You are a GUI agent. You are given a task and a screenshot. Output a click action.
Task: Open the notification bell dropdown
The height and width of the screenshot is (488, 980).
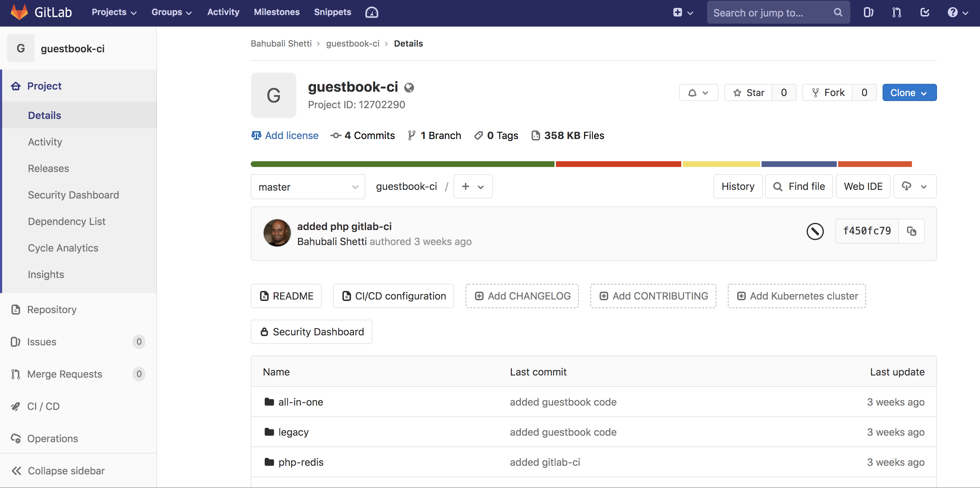(698, 92)
